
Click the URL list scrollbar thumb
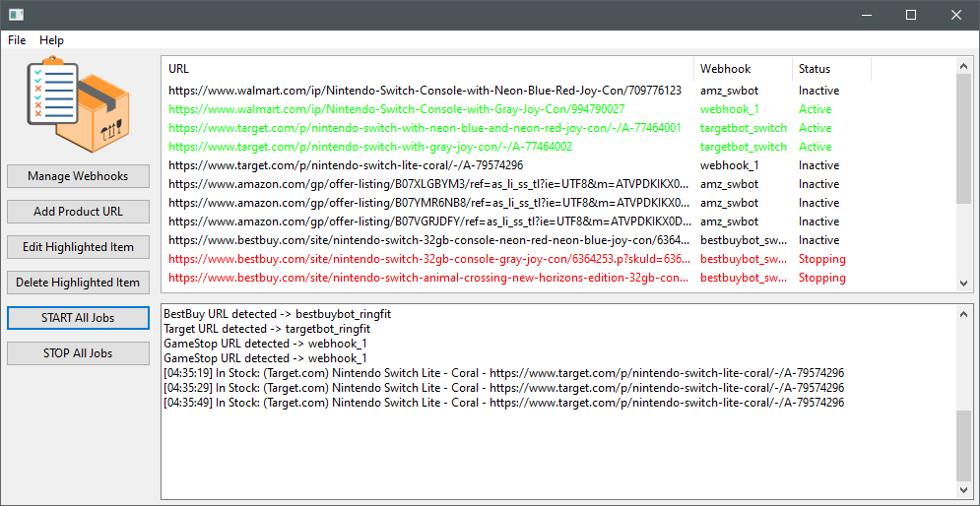963,139
